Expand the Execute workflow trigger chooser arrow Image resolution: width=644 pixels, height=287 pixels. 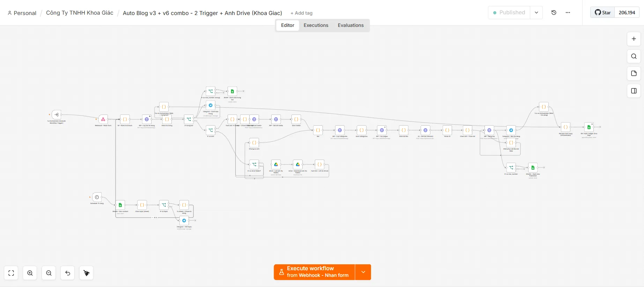click(363, 272)
